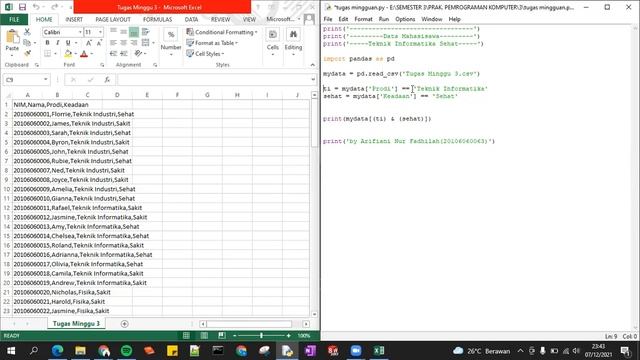
Task: Open the Name Box dropdown
Action: tap(46, 80)
